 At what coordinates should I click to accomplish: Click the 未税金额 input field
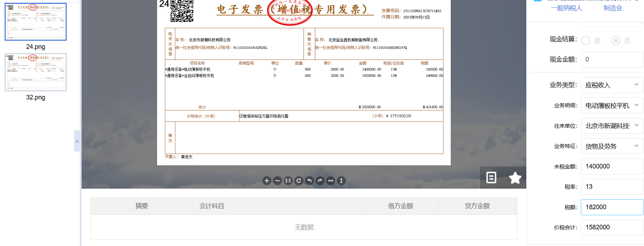click(612, 166)
